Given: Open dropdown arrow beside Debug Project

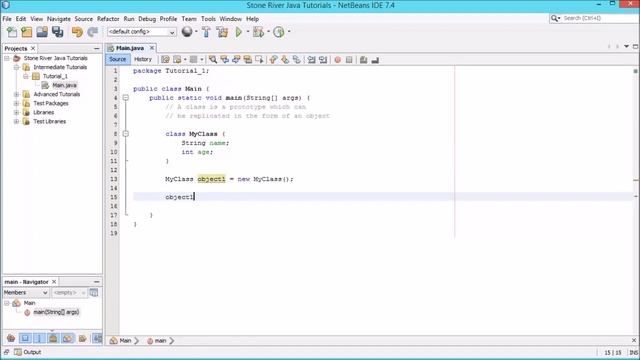Looking at the screenshot, I should click(x=268, y=31).
